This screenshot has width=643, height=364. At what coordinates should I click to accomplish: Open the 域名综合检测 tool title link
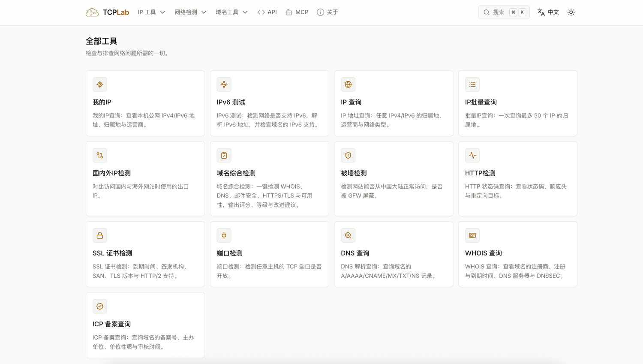(x=236, y=173)
